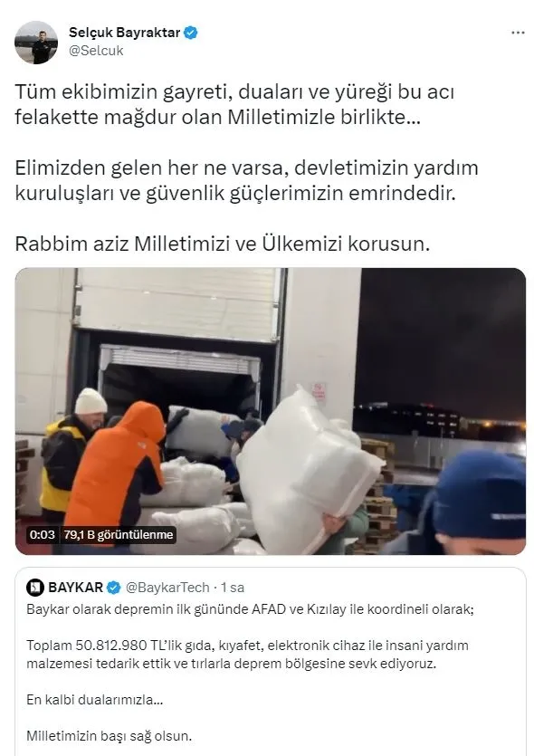Click the blue verified badge next to BAYKAR
534x756 pixels.
click(114, 588)
